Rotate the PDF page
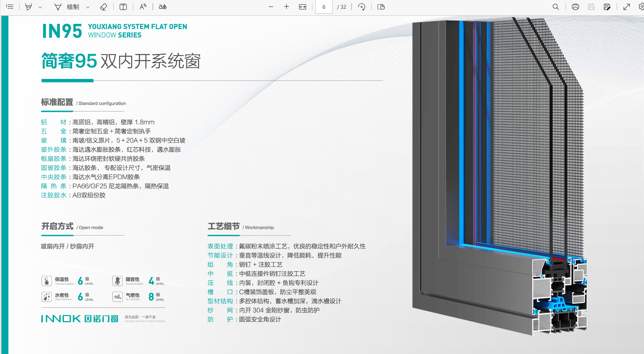 362,7
